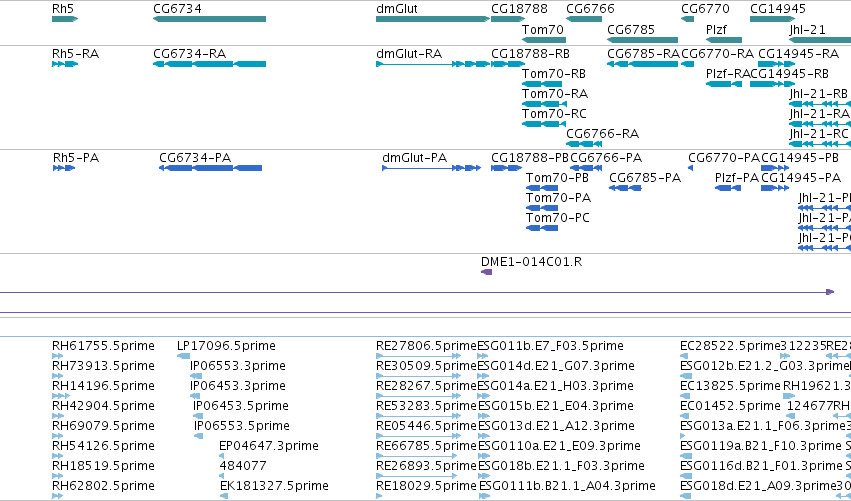The image size is (851, 501).
Task: Select the CG14945-RB transcript label
Action: tap(790, 74)
